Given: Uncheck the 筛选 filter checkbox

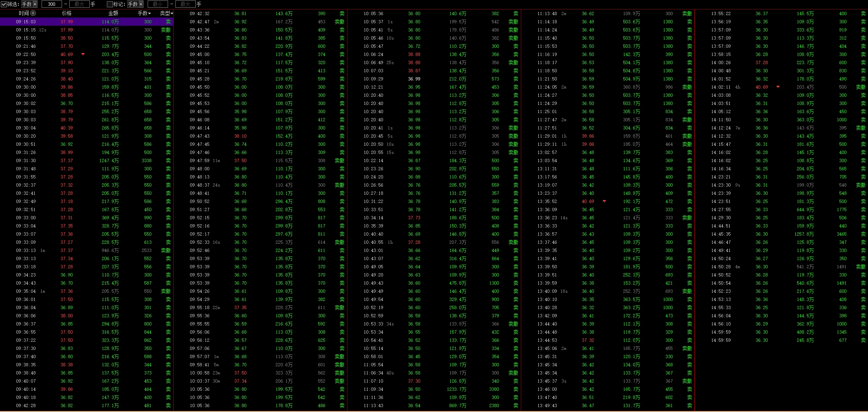Looking at the screenshot, I should [4, 4].
